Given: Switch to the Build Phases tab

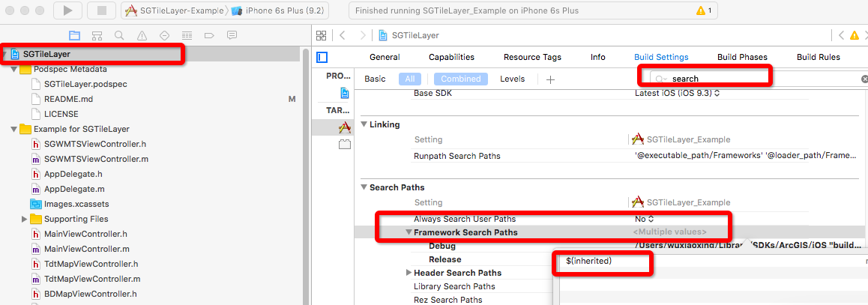Looking at the screenshot, I should 742,57.
